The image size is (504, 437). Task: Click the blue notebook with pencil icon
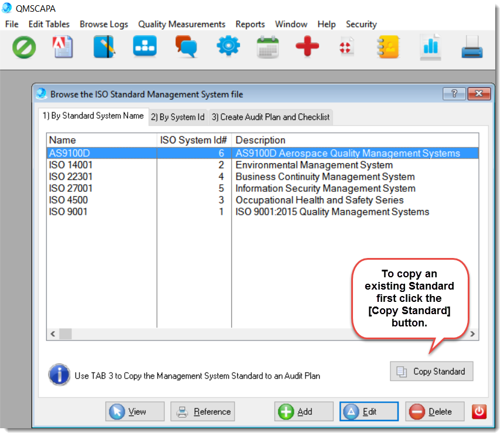(x=104, y=47)
